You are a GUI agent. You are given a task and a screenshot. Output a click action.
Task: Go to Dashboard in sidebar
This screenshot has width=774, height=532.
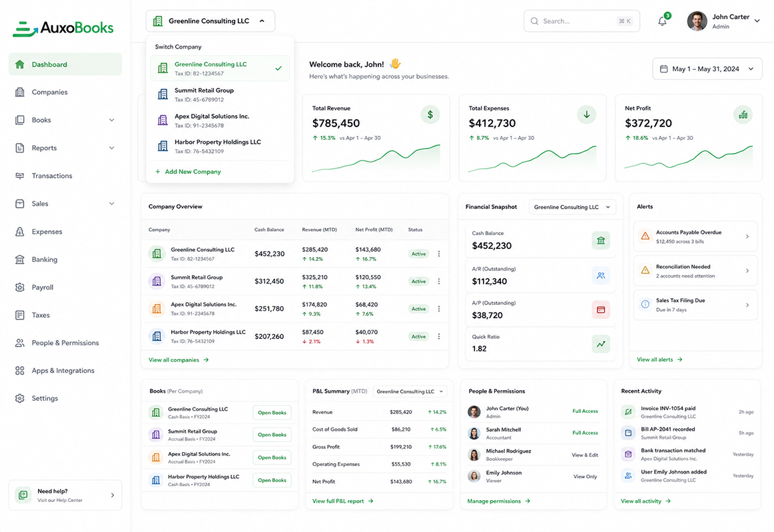point(65,64)
